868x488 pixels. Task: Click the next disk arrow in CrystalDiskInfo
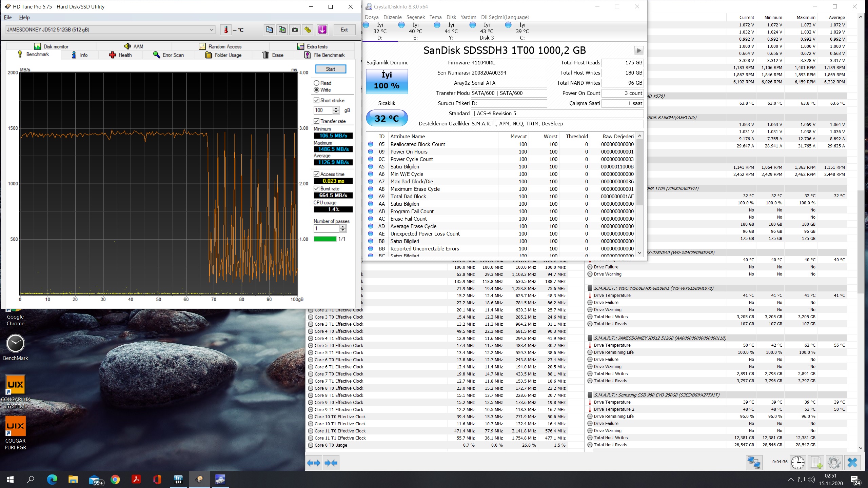point(638,50)
